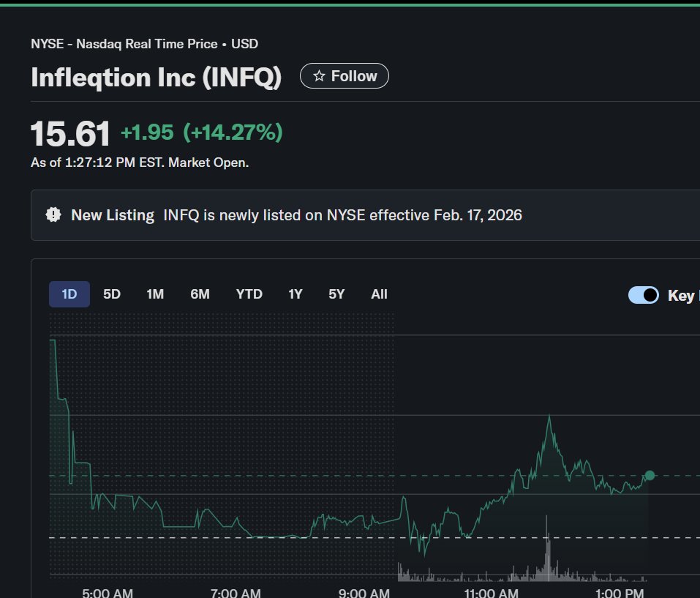
Task: Select the 6M chart range
Action: 200,294
